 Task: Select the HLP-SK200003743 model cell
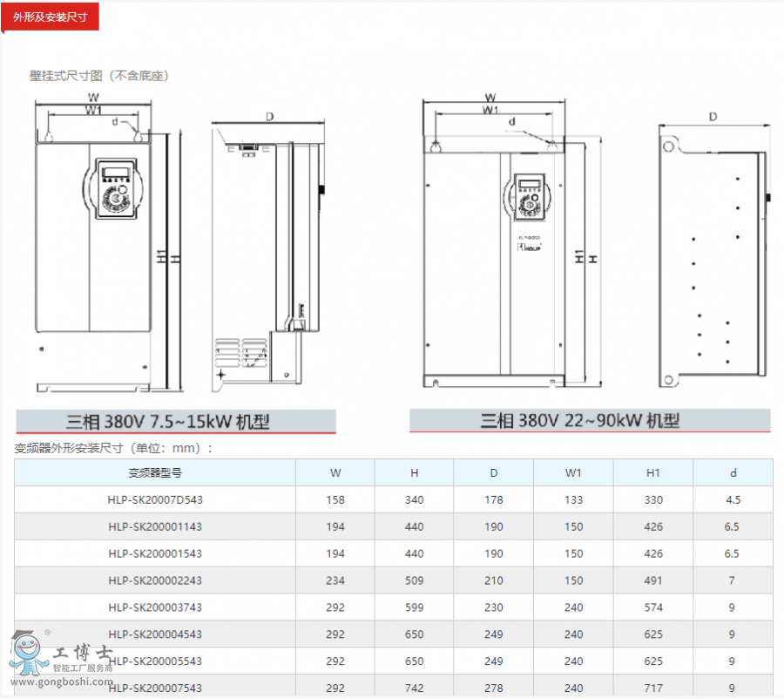pos(155,607)
